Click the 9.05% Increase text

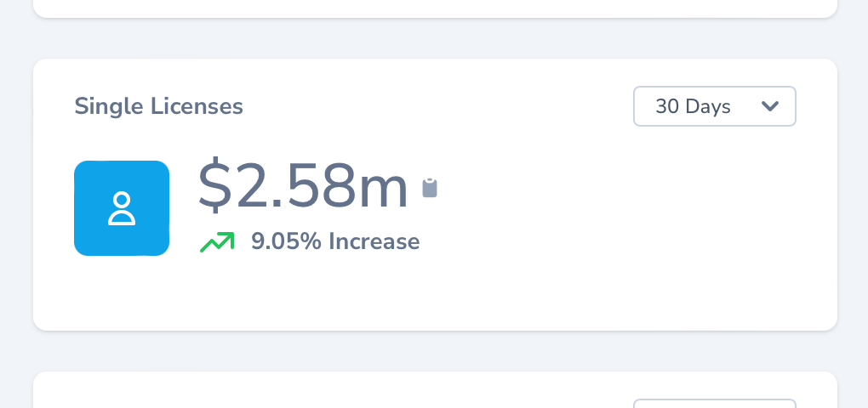tap(335, 241)
